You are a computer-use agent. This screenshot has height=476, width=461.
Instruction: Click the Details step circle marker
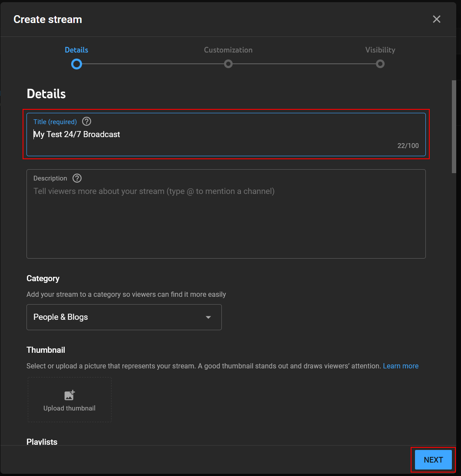tap(76, 64)
